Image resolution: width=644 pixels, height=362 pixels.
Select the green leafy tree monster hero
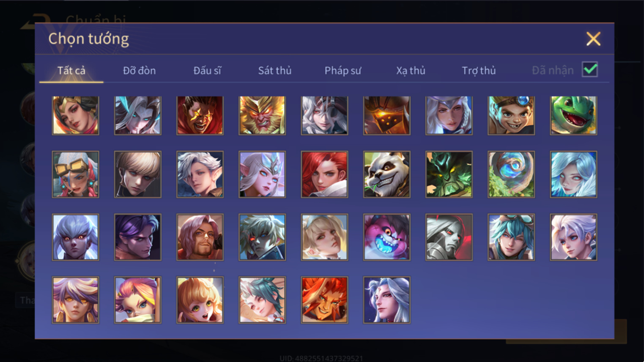[x=449, y=174]
